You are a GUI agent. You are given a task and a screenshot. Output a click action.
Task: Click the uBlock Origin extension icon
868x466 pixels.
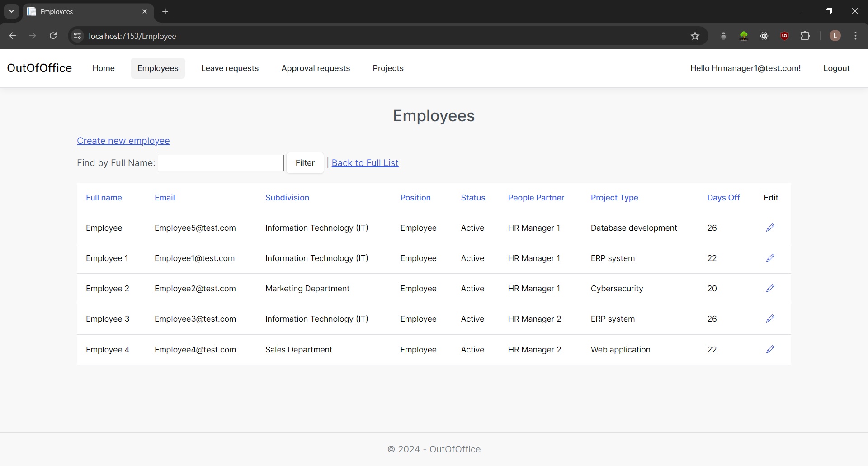coord(784,36)
